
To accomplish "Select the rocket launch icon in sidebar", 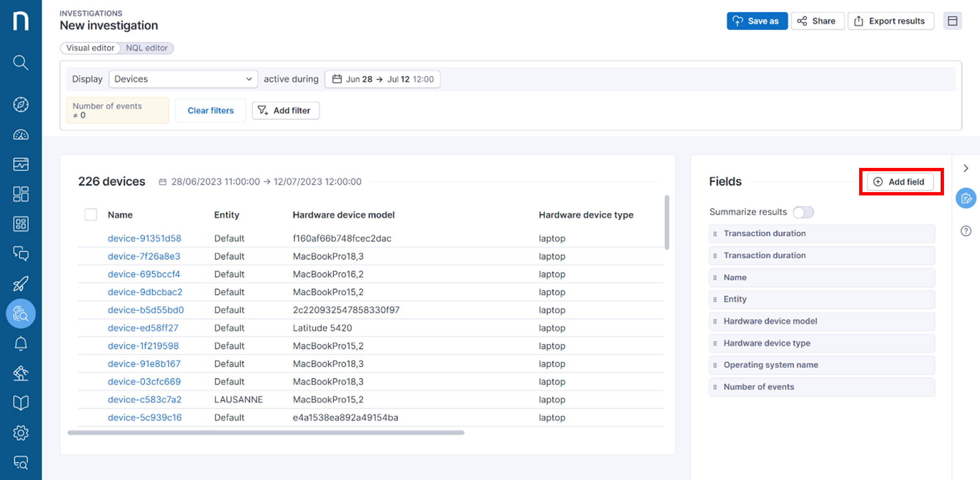I will click(x=21, y=283).
